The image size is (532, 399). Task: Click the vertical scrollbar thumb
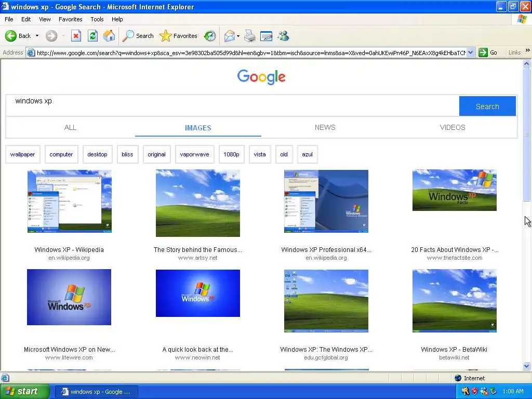[527, 135]
